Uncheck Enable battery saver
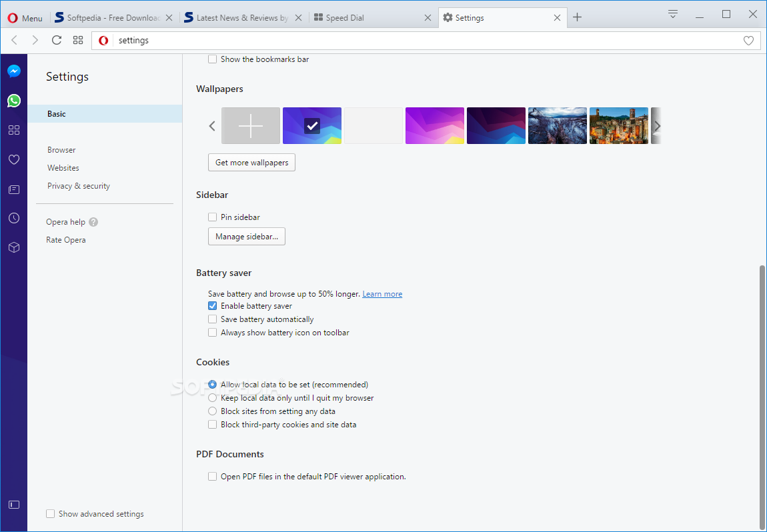Viewport: 767px width, 532px height. pyautogui.click(x=212, y=306)
